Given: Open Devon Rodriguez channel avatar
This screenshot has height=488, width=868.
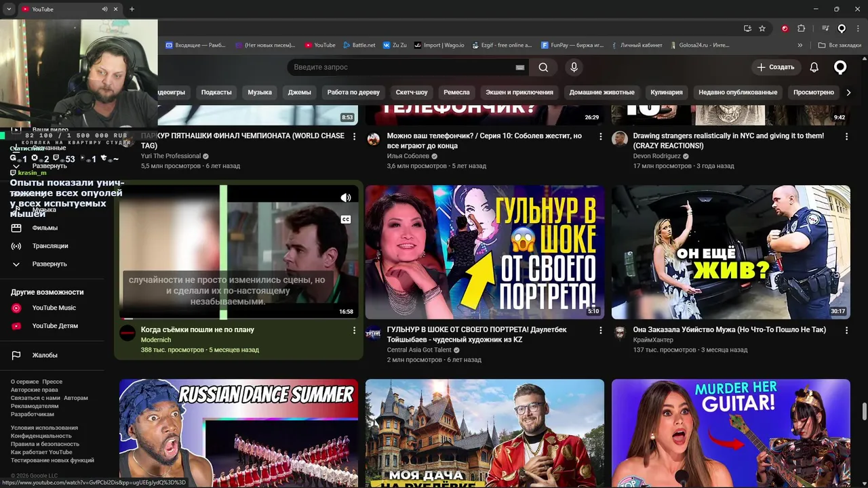Looking at the screenshot, I should (620, 139).
